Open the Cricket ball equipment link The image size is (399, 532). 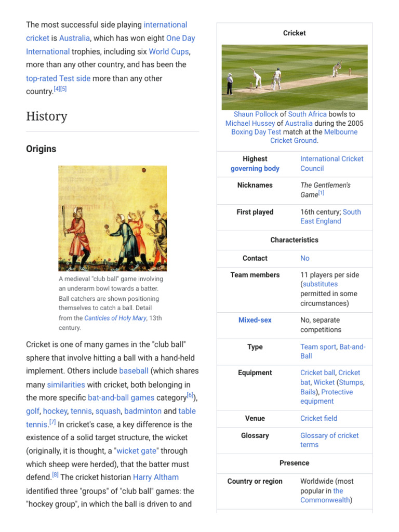(x=318, y=373)
